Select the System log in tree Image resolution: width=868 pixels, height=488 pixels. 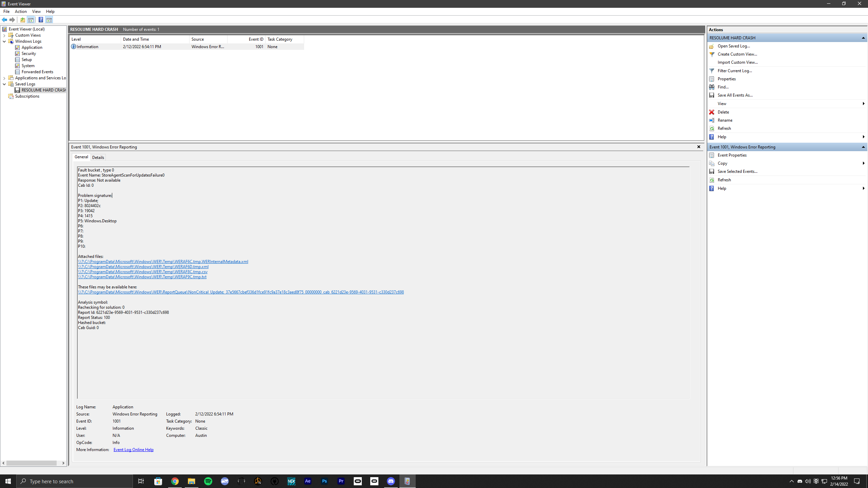(28, 66)
